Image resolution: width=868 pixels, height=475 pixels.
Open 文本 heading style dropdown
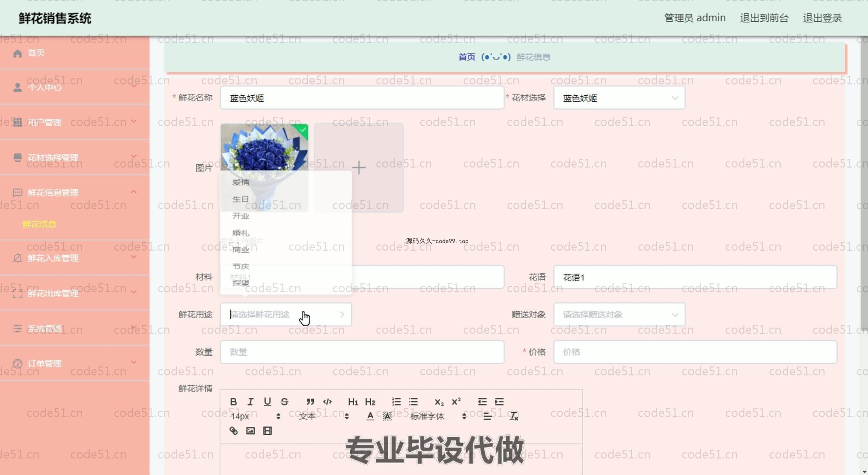point(324,416)
